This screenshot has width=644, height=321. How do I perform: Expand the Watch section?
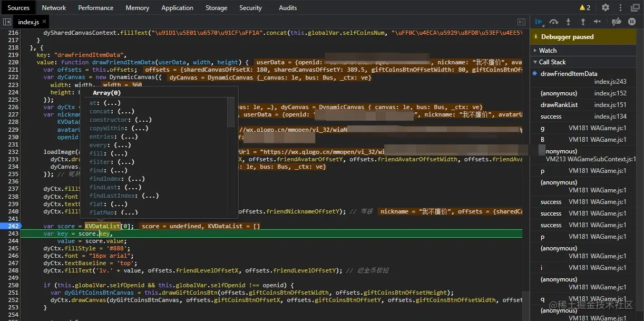[583, 50]
